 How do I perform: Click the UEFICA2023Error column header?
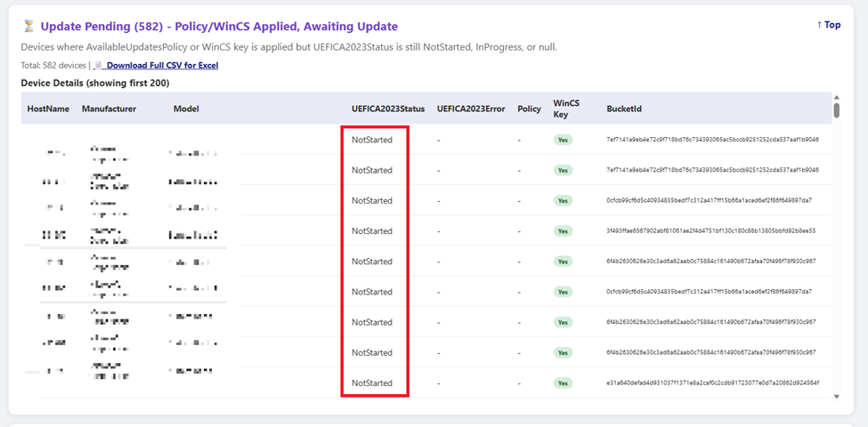(x=471, y=109)
